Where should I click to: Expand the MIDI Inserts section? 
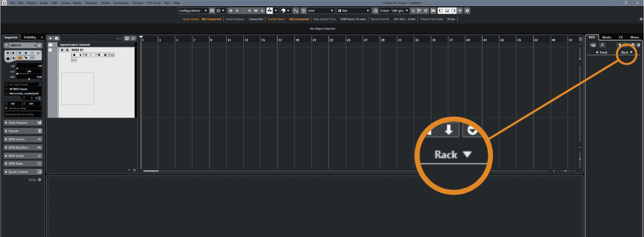(24, 139)
